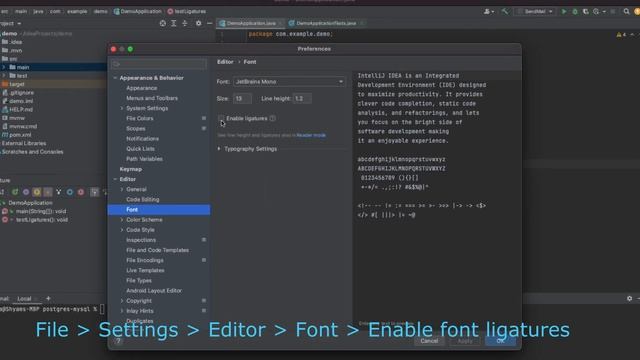Click the Line height input field
640x360 pixels.
tap(302, 98)
